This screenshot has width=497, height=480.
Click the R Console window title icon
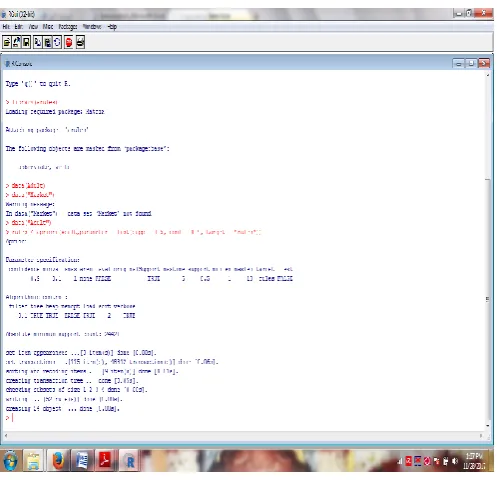pos(7,63)
